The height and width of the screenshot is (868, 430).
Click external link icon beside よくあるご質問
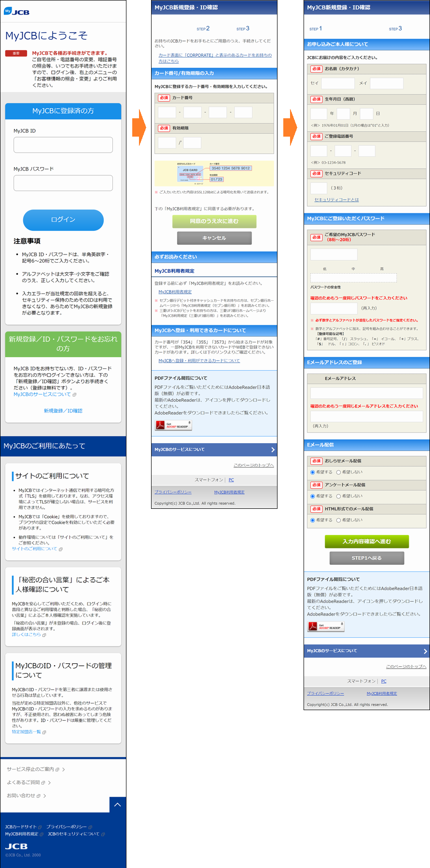point(43,783)
